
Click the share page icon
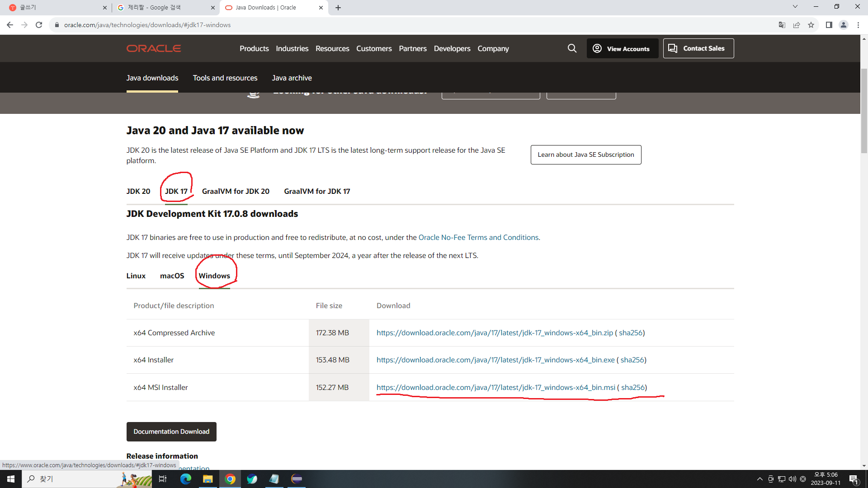click(797, 25)
